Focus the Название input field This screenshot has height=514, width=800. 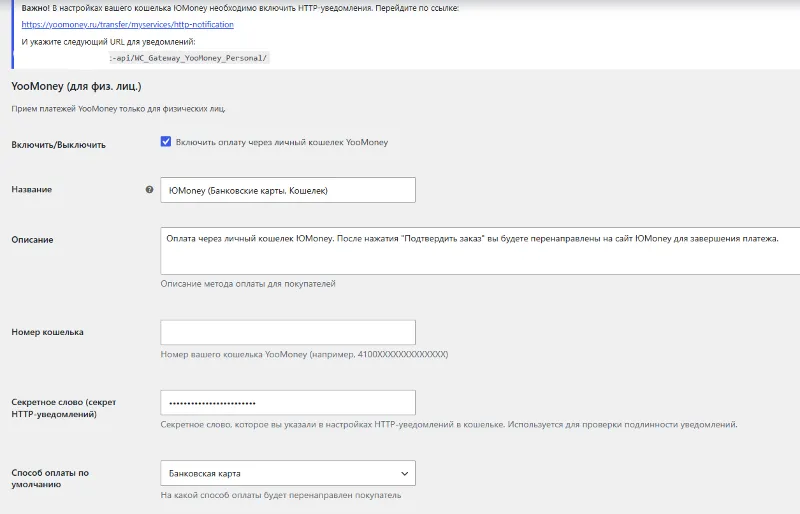288,190
